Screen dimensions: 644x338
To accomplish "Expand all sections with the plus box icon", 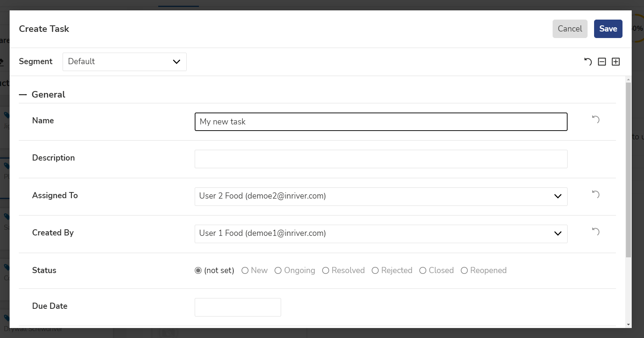I will tap(616, 62).
